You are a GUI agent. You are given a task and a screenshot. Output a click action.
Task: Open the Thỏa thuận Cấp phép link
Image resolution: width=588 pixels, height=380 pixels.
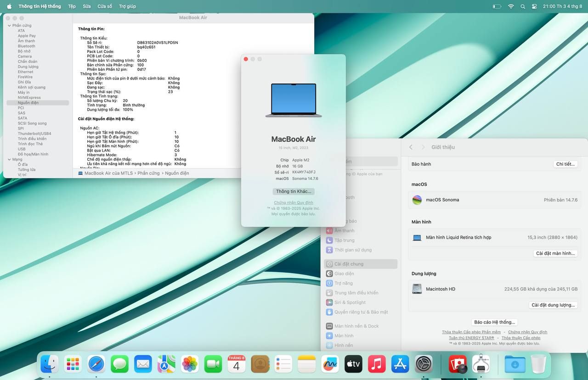click(x=521, y=338)
